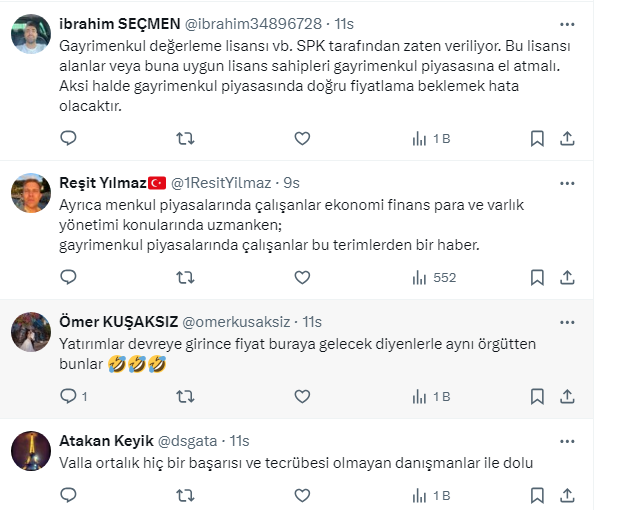Image resolution: width=623 pixels, height=510 pixels.
Task: Like Reşit Yılmaz's tweet
Action: tap(302, 277)
